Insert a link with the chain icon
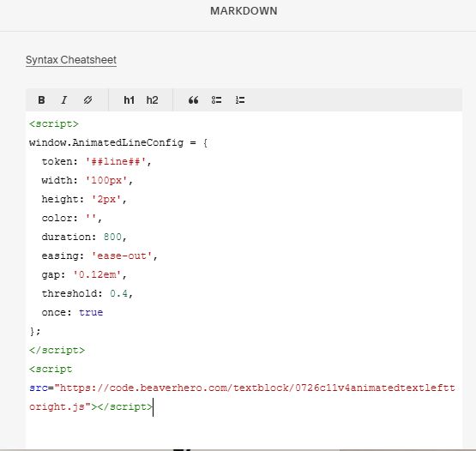Screen dimensions: 476x451 pos(87,99)
